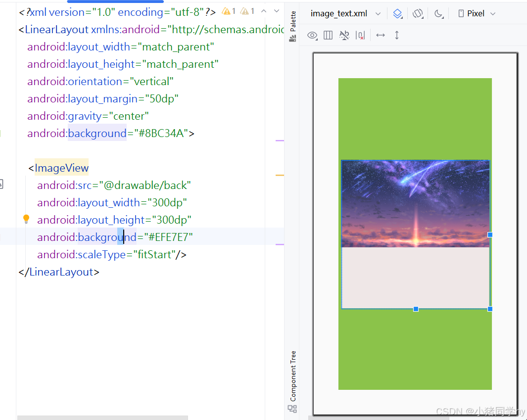Click the "#8BC34A" background color value

161,134
